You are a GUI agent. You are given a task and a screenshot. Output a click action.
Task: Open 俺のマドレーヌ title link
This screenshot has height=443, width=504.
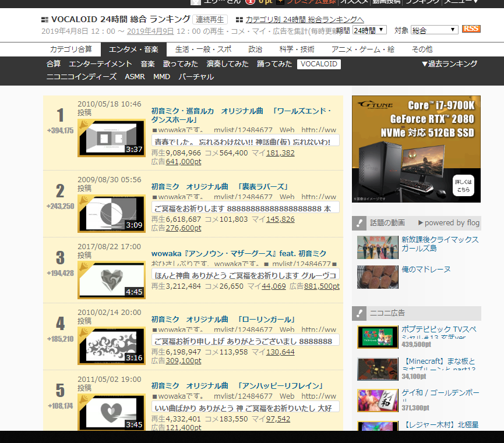(426, 269)
